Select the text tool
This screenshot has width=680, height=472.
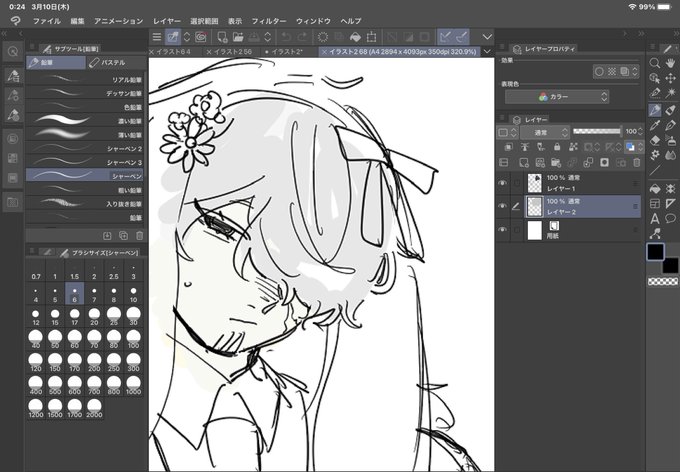click(x=655, y=218)
